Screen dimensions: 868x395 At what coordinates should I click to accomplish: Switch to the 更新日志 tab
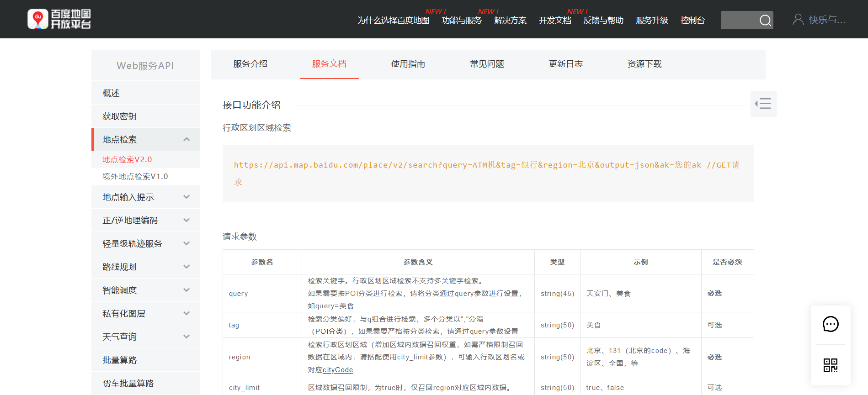[x=566, y=64]
